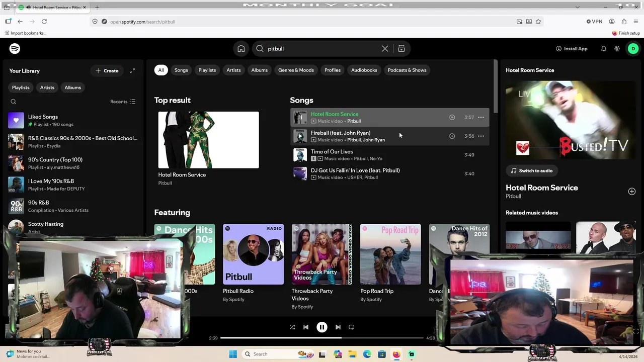Bookmark page with star icon

pyautogui.click(x=538, y=22)
